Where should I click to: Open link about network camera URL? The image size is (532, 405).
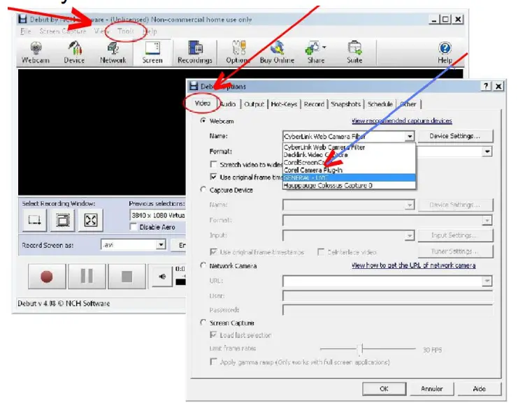click(414, 265)
